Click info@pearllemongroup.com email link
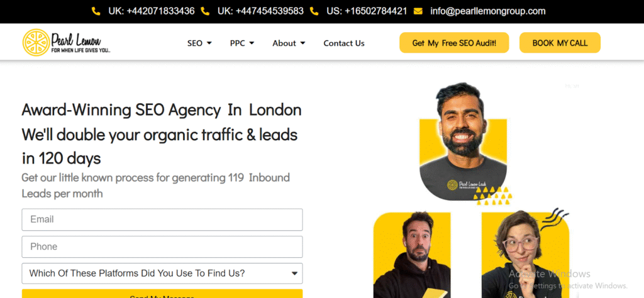The image size is (644, 298). (488, 11)
